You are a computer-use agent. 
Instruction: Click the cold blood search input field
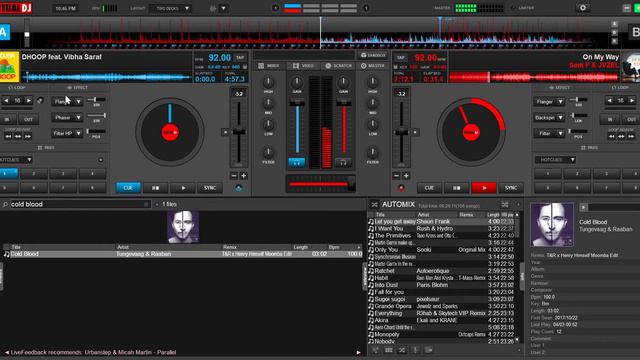coord(76,204)
